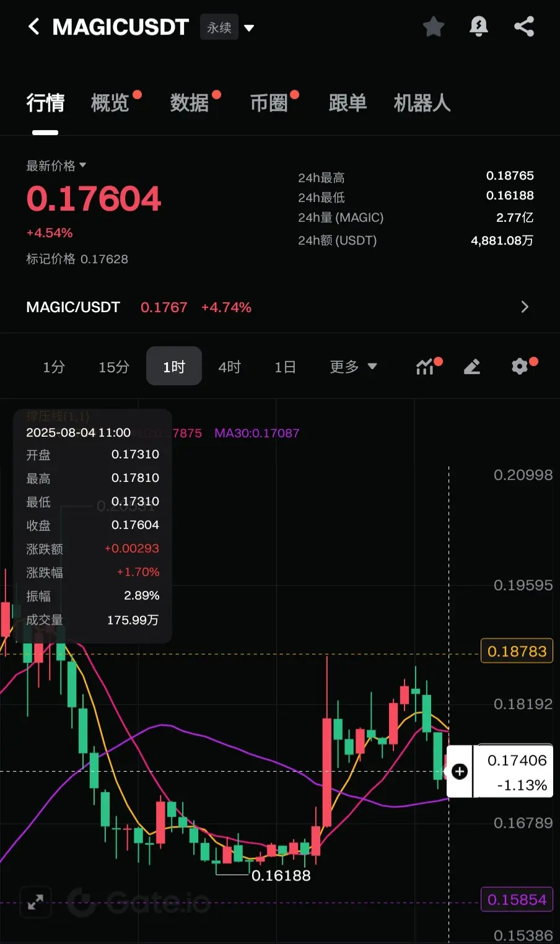Open chart drawing pencil tool
The image size is (560, 944).
(472, 367)
